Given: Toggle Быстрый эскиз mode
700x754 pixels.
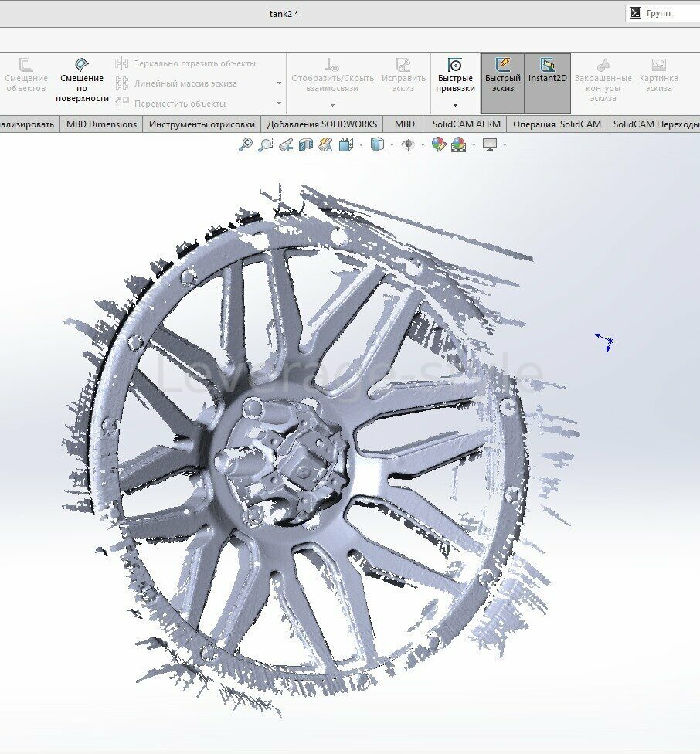Looking at the screenshot, I should 502,83.
